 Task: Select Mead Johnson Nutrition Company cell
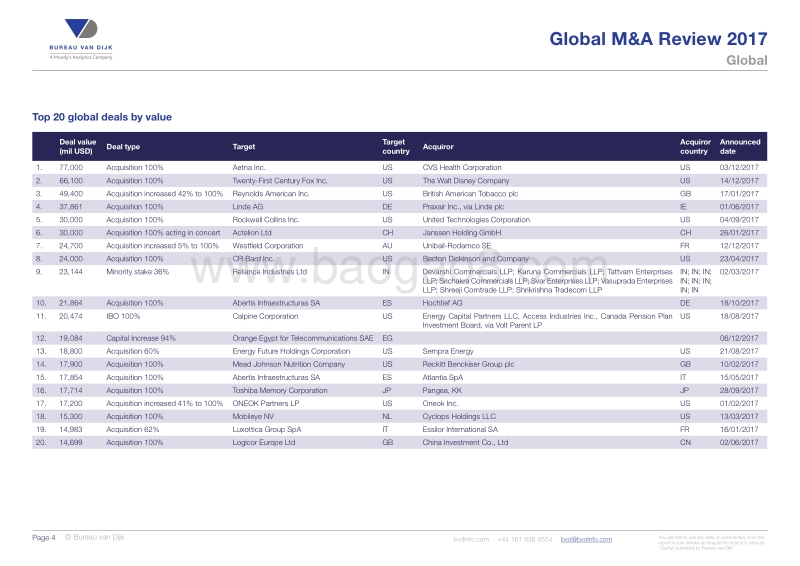click(x=289, y=364)
